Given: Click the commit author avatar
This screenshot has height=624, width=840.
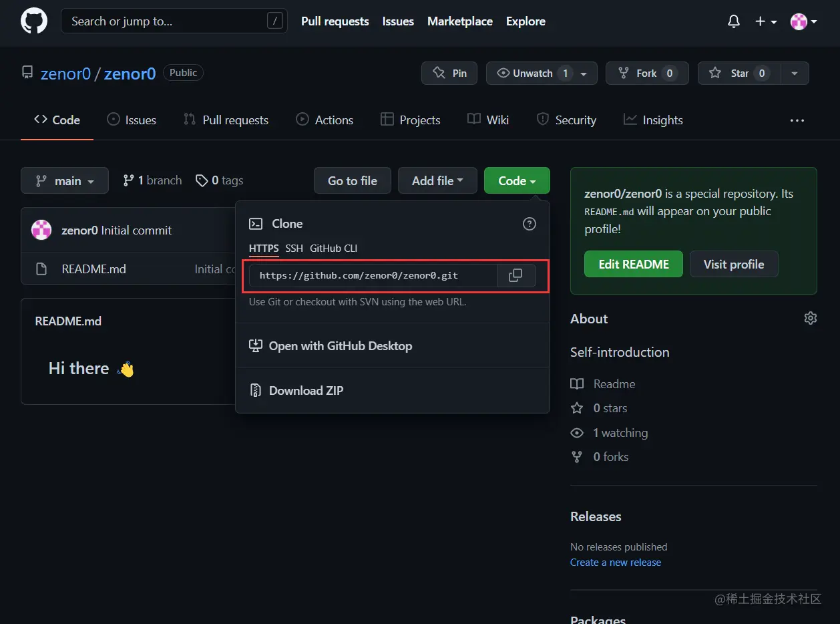Looking at the screenshot, I should 41,230.
